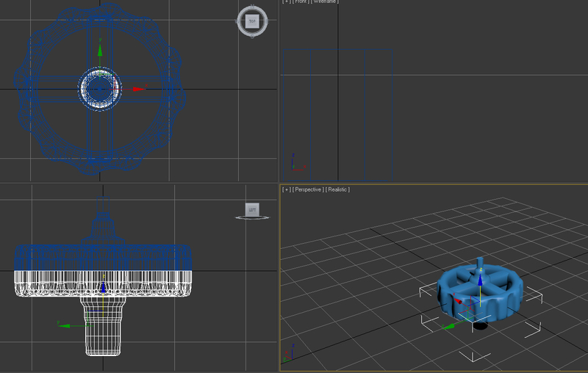Open the [Realistic] shading mode menu

(337, 189)
